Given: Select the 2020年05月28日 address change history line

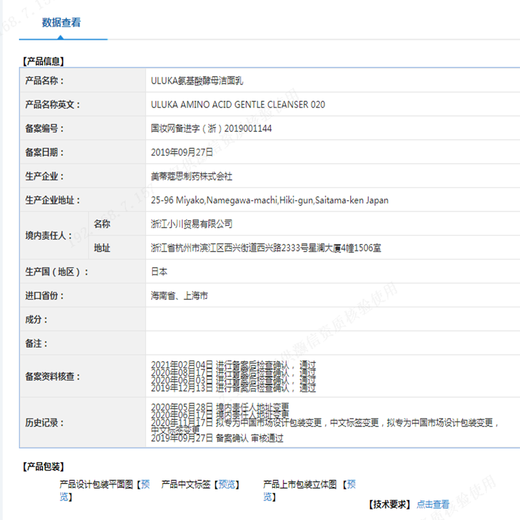Looking at the screenshot, I should [220, 407].
